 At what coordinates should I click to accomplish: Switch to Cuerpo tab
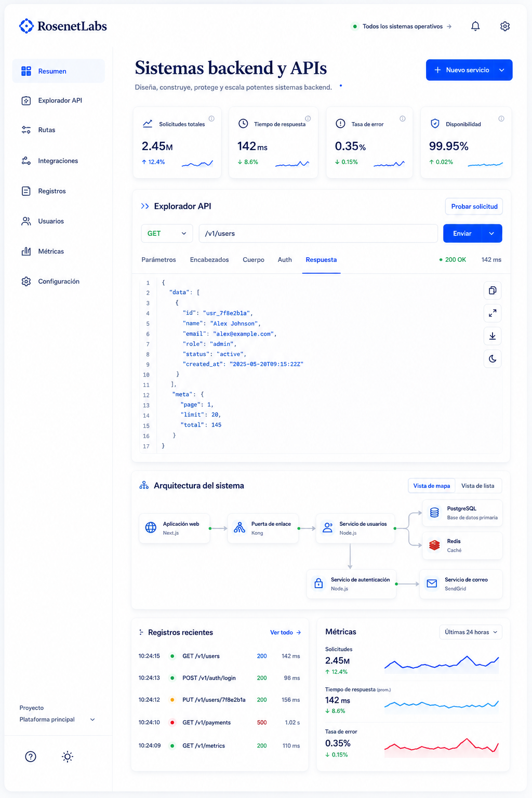[254, 260]
